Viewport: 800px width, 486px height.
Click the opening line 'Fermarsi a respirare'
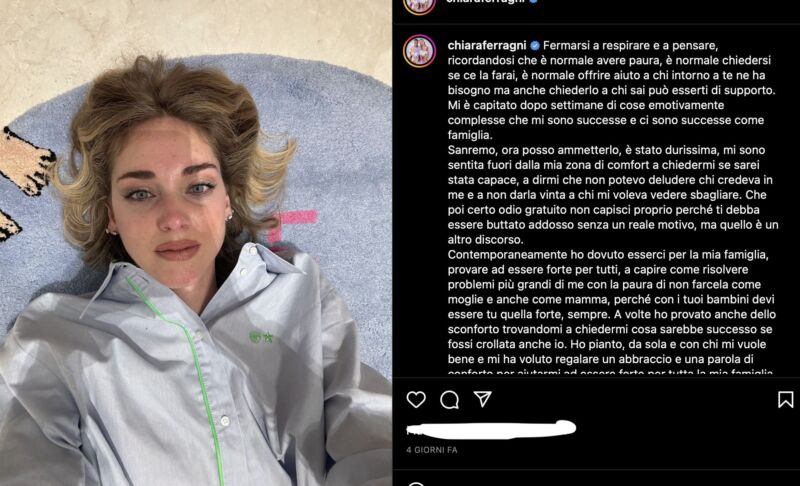630,46
